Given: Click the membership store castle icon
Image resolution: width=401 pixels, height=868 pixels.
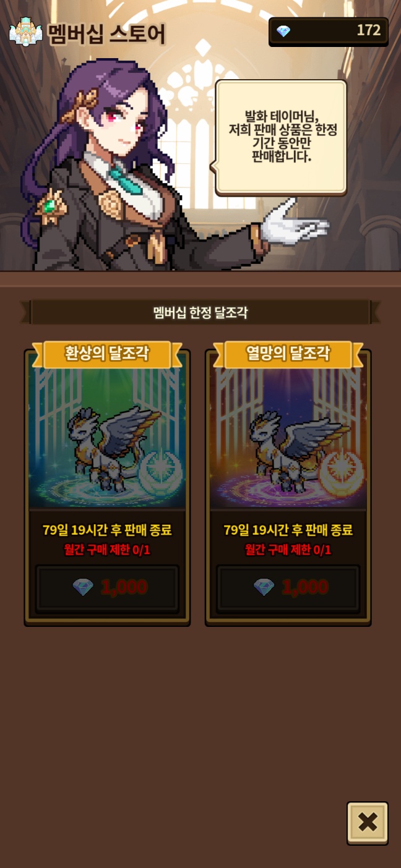Looking at the screenshot, I should point(25,32).
